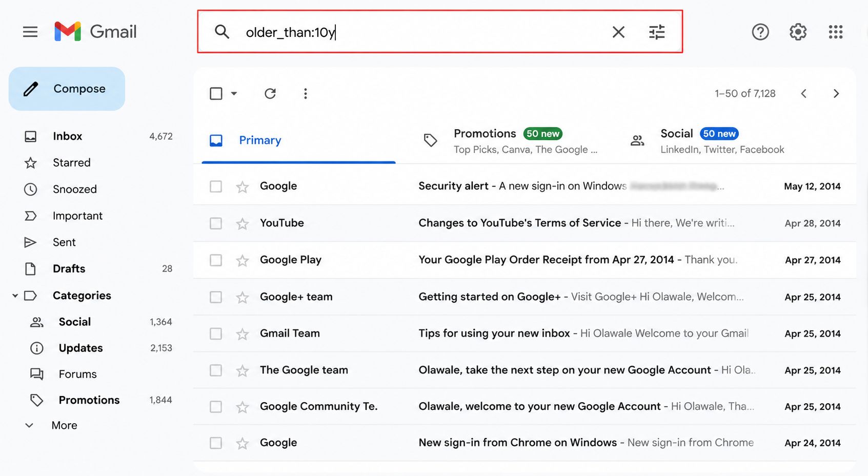Viewport: 868px width, 476px height.
Task: Go to newer messages page arrow
Action: 804,93
